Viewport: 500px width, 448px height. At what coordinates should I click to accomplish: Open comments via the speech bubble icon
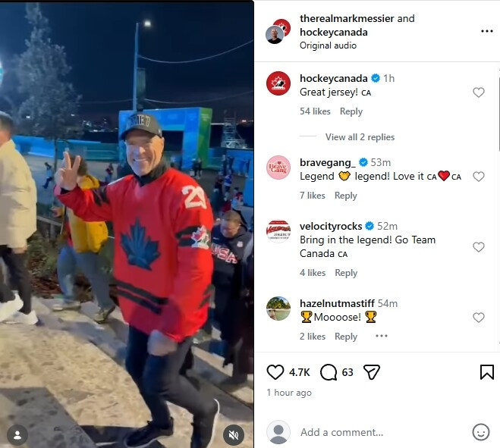329,372
